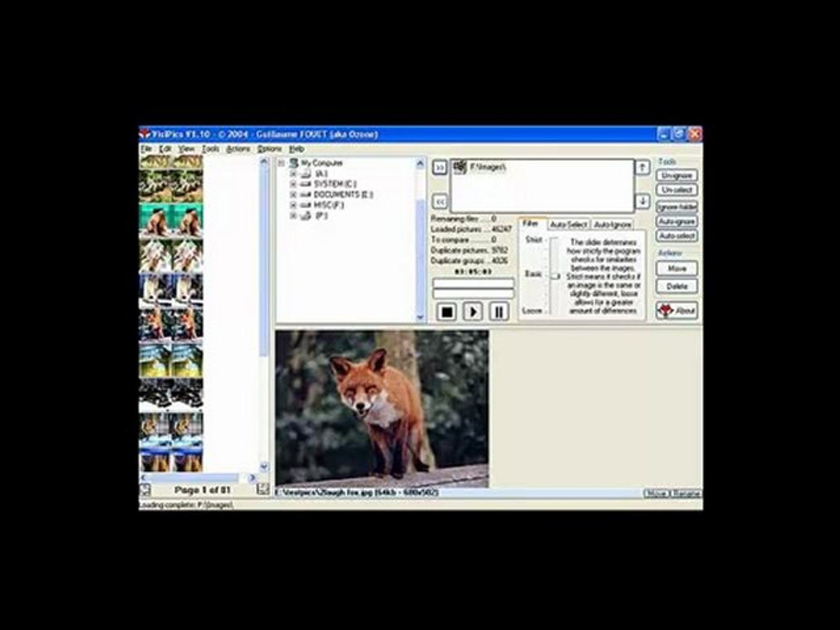Switch to the Auto-Select tab
The width and height of the screenshot is (840, 630).
tap(569, 225)
